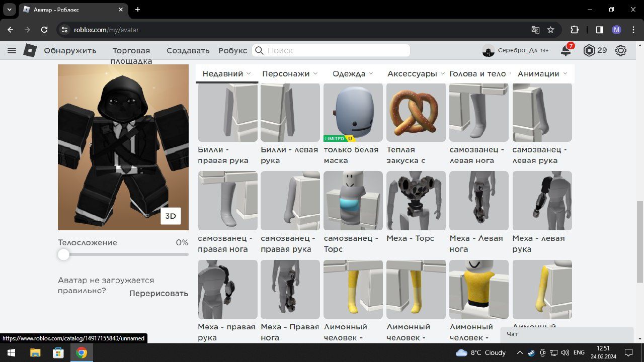This screenshot has width=644, height=362.
Task: Select the Меха - левая рука item
Action: point(542,212)
